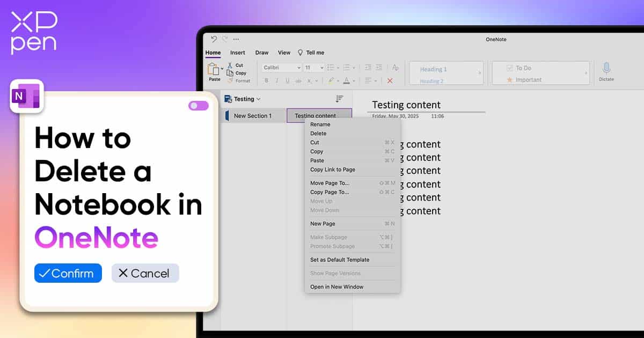Click the sort pages icon above page list
644x338 pixels.
click(339, 99)
